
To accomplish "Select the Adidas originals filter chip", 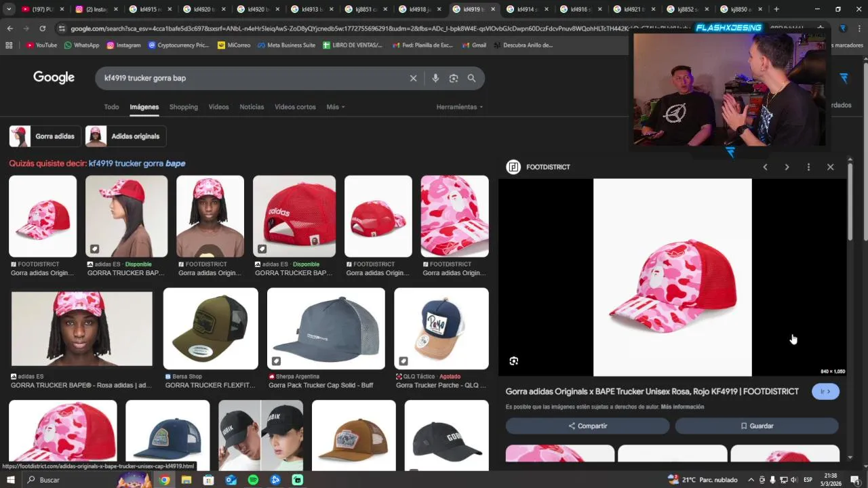I will click(x=125, y=136).
